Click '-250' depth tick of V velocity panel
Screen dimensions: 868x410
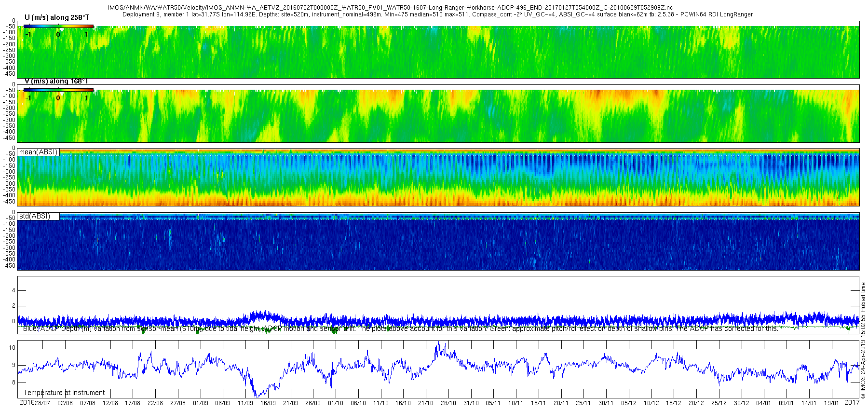[x=9, y=114]
